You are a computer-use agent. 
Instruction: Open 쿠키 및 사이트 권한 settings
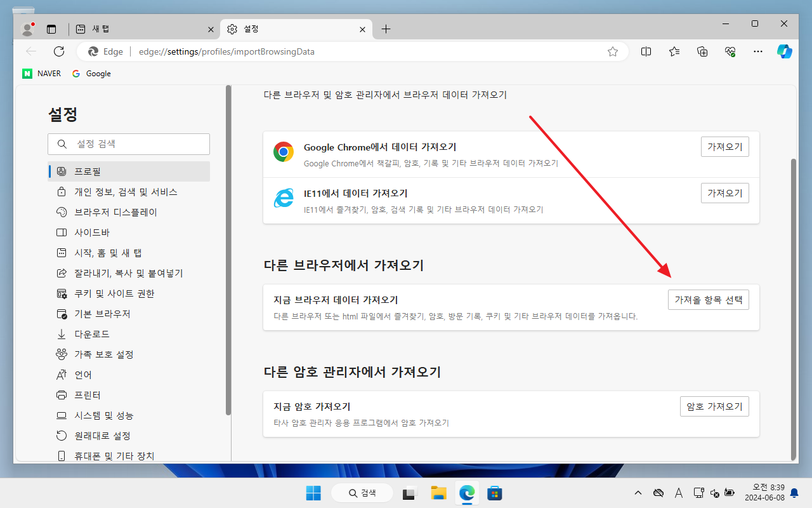(x=129, y=293)
